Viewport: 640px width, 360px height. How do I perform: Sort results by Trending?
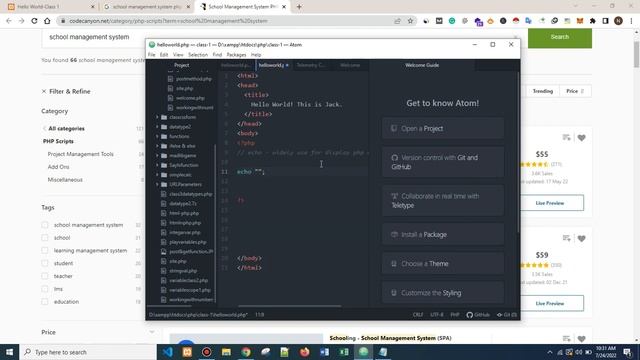coord(542,91)
